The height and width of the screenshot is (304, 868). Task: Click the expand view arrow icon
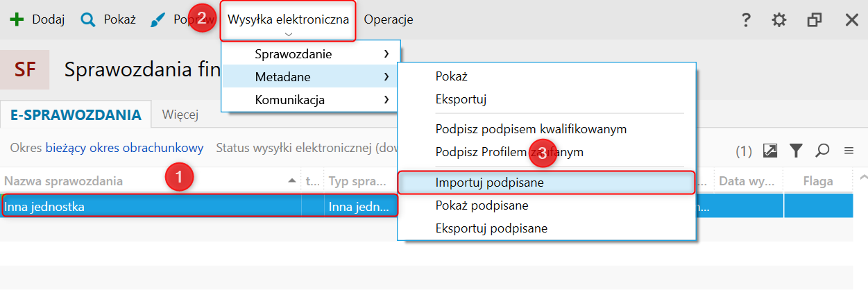pyautogui.click(x=770, y=150)
